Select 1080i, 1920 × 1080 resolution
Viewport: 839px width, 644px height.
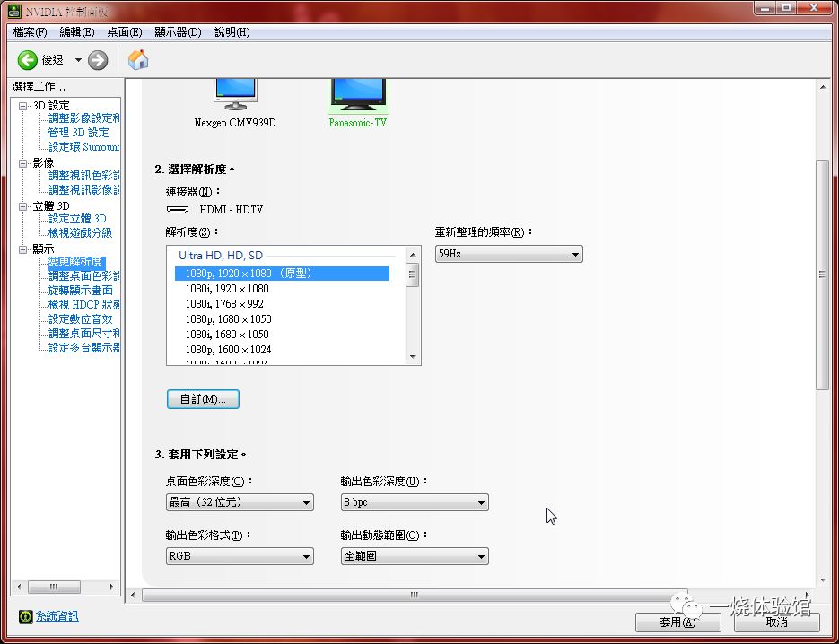(x=282, y=289)
